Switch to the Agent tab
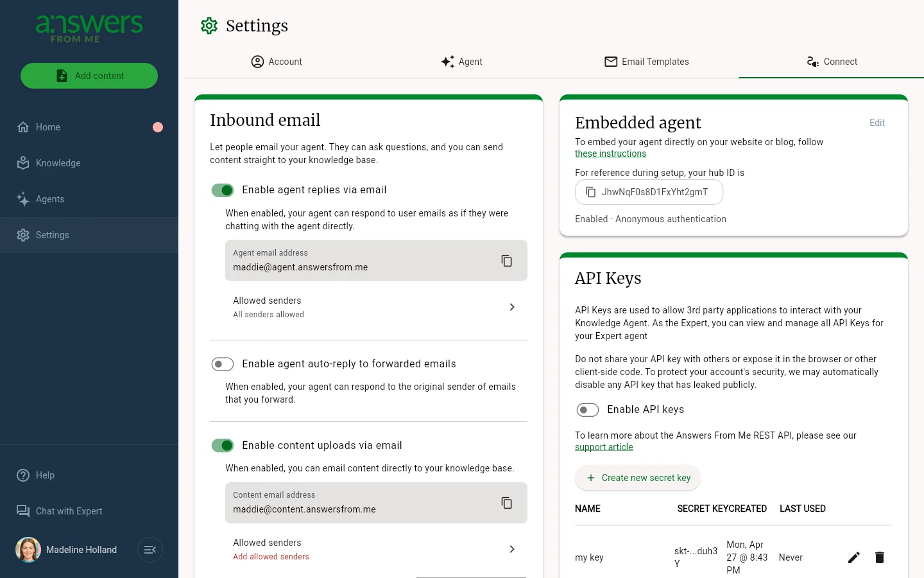Image resolution: width=924 pixels, height=578 pixels. tap(461, 62)
